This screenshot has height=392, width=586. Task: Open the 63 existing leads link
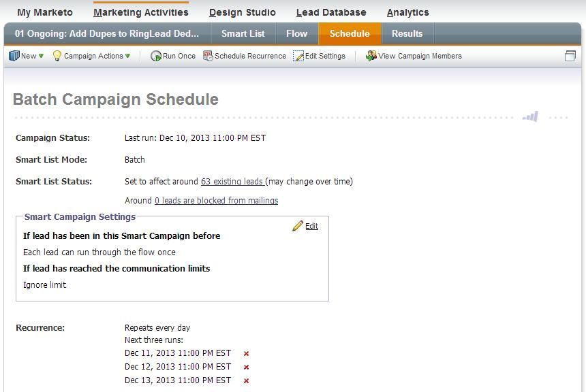point(232,182)
